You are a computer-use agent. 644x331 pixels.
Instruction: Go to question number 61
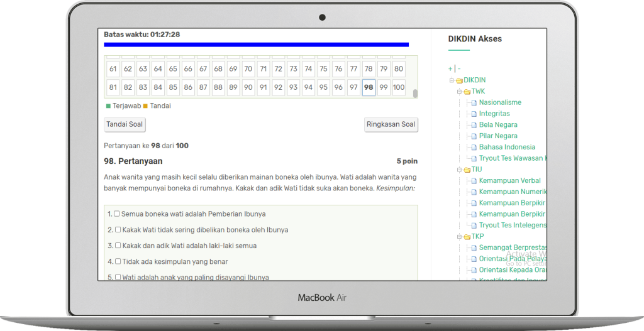pos(113,69)
